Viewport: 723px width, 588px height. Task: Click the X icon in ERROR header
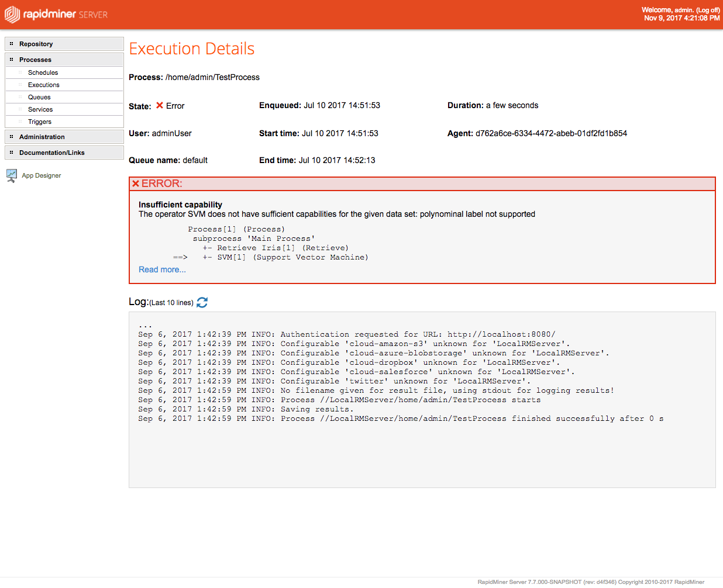(x=136, y=184)
